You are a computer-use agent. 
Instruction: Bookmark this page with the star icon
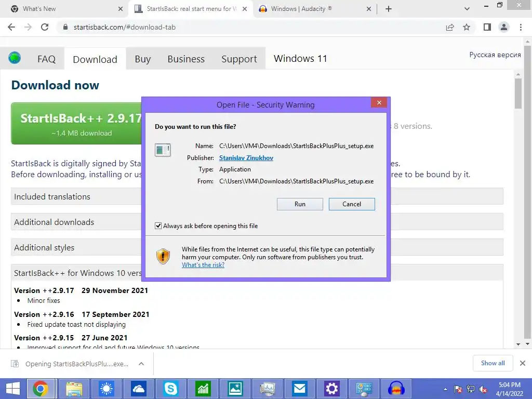[x=467, y=27]
